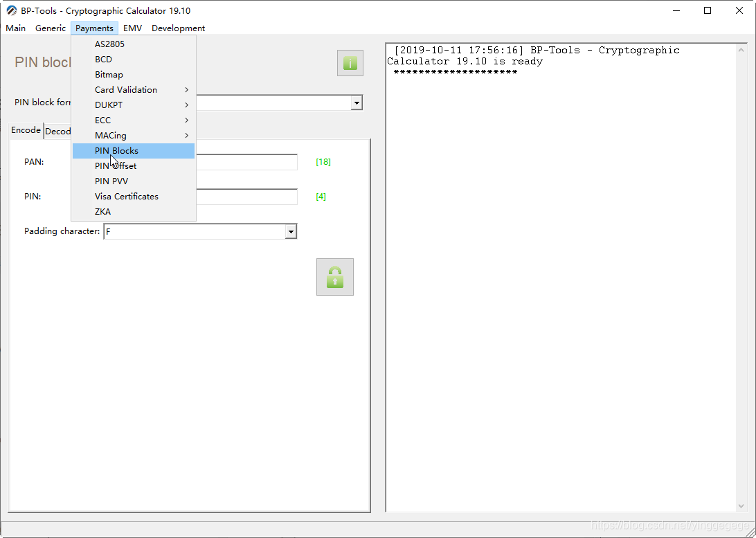Image resolution: width=756 pixels, height=538 pixels.
Task: Select BCD in the Payments menu
Action: (x=134, y=60)
